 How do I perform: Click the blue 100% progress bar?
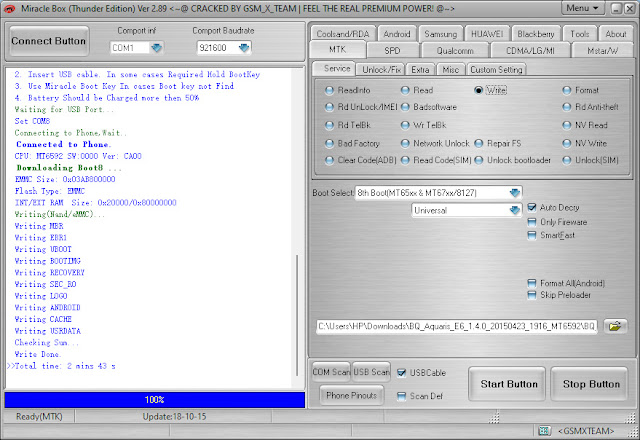tap(155, 400)
